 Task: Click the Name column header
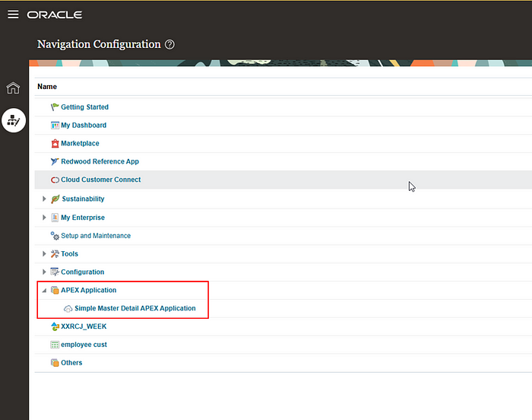47,87
